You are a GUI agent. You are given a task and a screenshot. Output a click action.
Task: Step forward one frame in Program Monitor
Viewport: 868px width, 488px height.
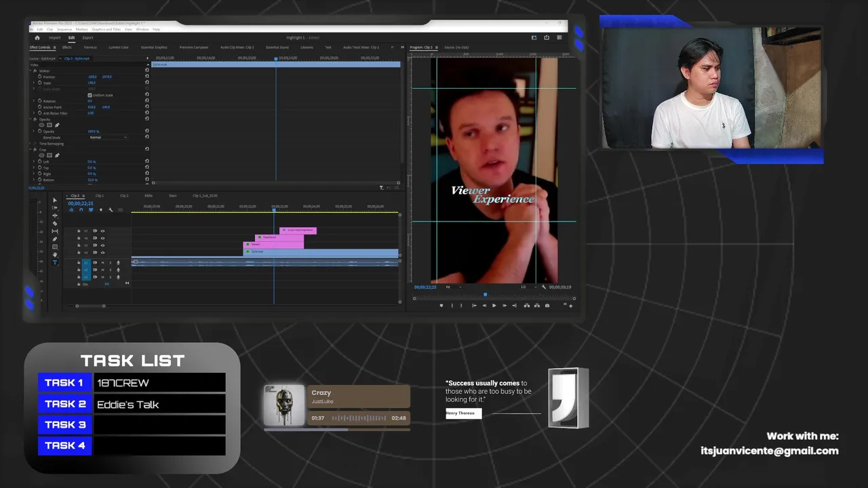click(505, 306)
